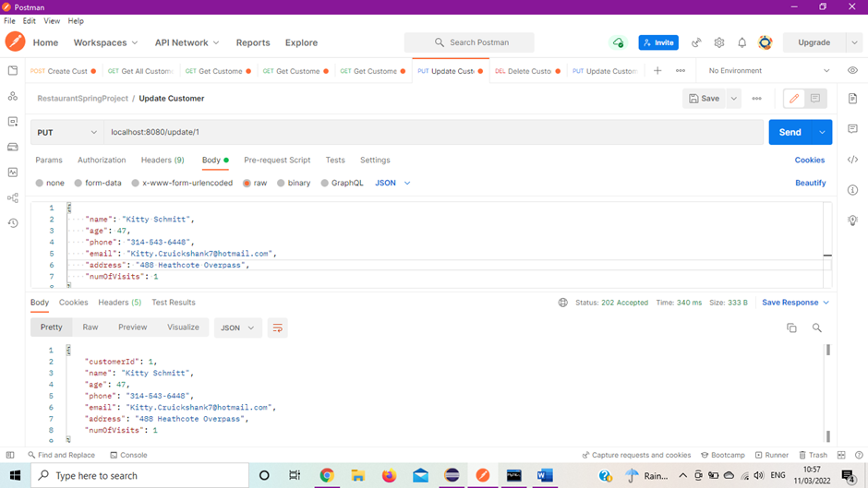Add a new request tab

click(x=657, y=71)
